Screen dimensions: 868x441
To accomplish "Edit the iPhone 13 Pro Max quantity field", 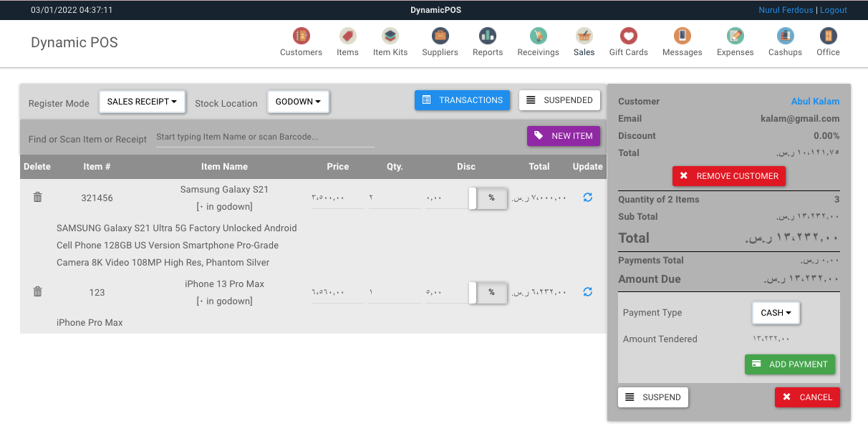I will (x=395, y=292).
